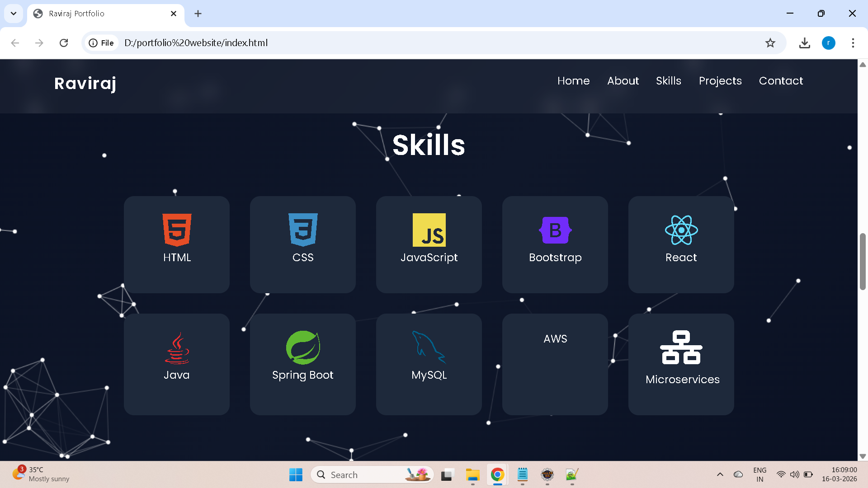Click the Java coffee cup logo
868x488 pixels.
point(177,348)
